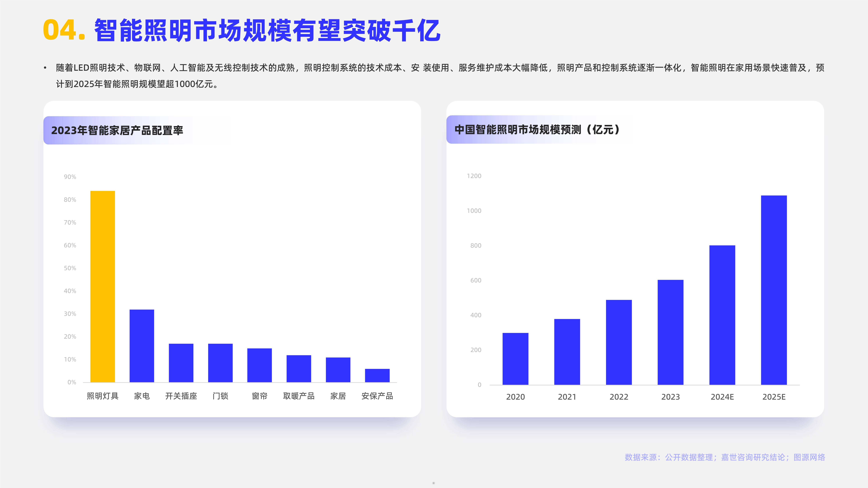Click the 2023 market size bar
Screen dimensions: 868x488
tap(671, 332)
